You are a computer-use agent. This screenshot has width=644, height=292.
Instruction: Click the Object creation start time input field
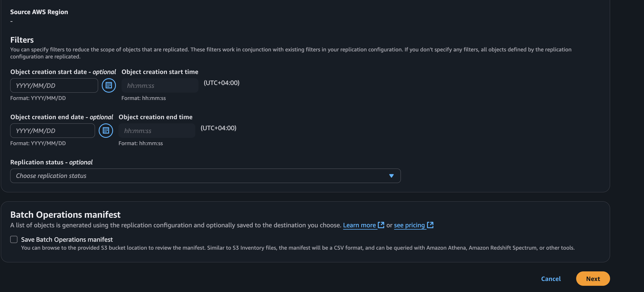pos(159,85)
